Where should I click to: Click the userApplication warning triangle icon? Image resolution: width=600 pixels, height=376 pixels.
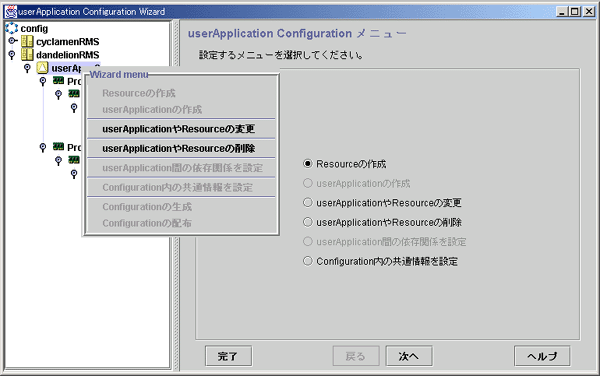(42, 68)
